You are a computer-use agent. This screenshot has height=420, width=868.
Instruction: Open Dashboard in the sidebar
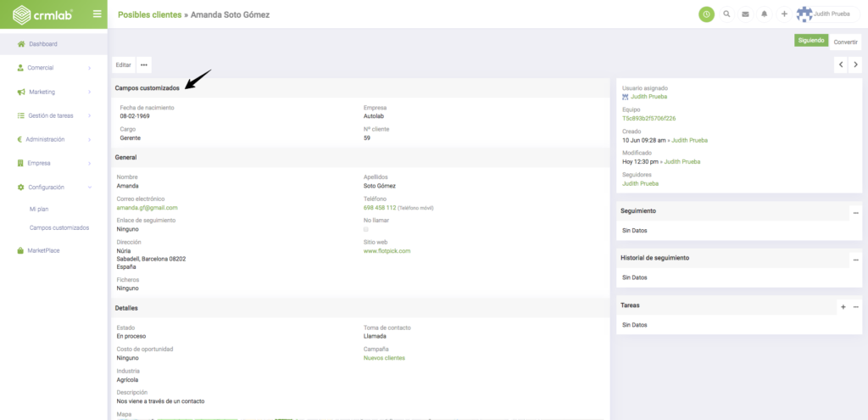(x=42, y=44)
